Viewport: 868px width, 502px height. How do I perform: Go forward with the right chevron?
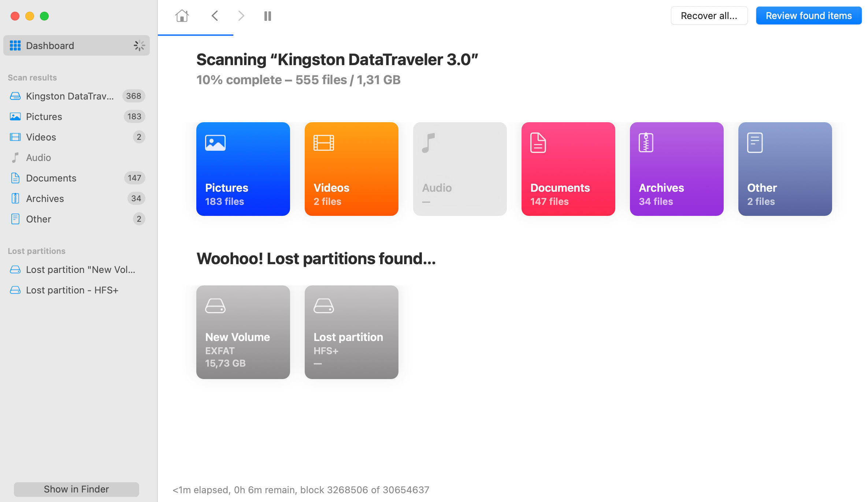241,16
